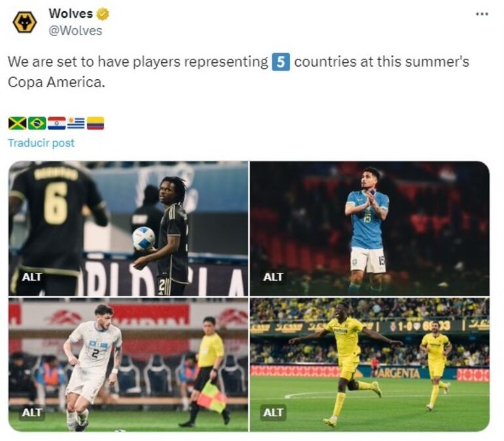
Task: Show ALT text on Brazil photo
Action: point(273,277)
